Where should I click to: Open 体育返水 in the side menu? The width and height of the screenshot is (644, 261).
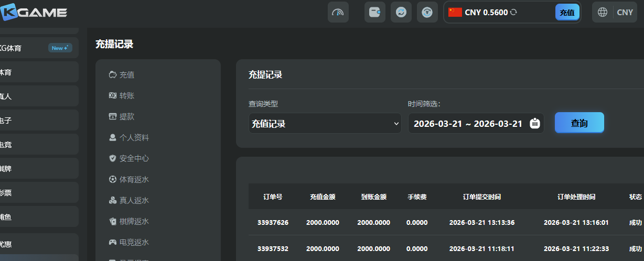[134, 179]
